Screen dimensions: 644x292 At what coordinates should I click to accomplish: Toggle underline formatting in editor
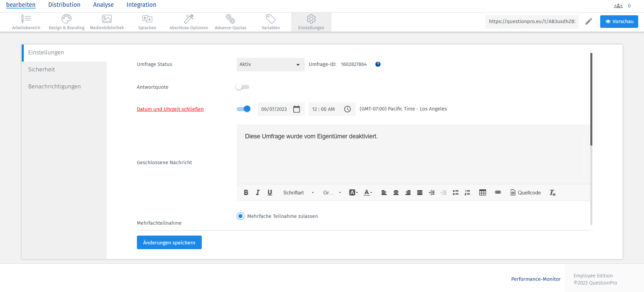pyautogui.click(x=270, y=192)
